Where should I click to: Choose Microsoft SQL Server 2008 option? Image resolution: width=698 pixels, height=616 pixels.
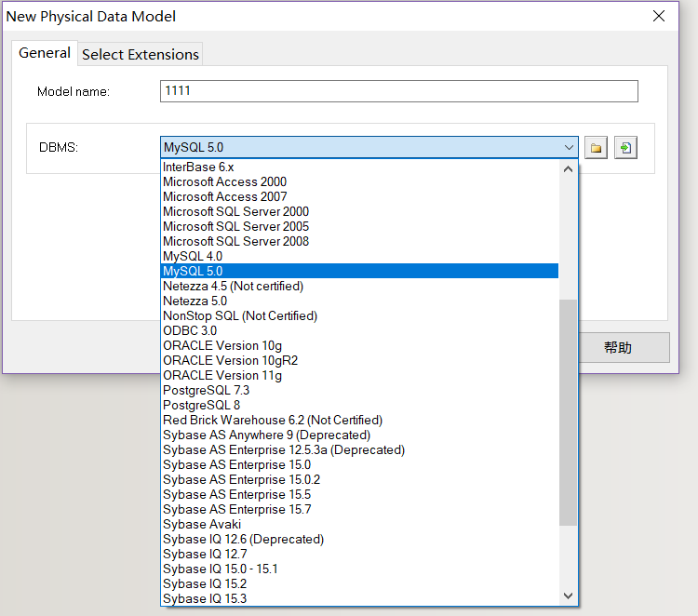[235, 241]
